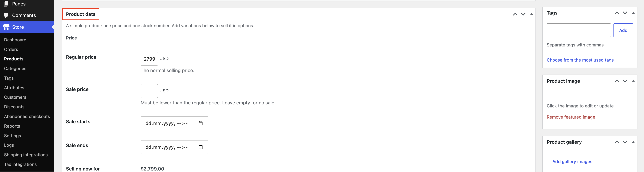Move the Product image panel up
The image size is (644, 172).
[617, 81]
